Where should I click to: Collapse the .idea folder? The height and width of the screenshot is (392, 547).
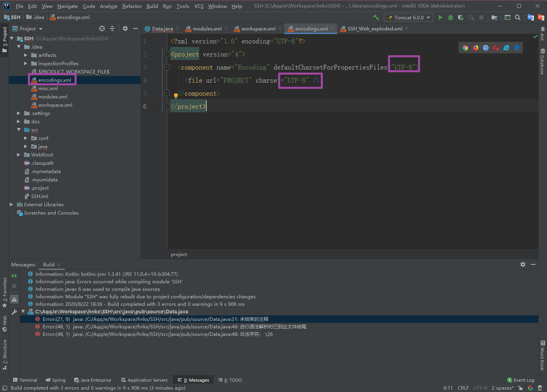19,47
